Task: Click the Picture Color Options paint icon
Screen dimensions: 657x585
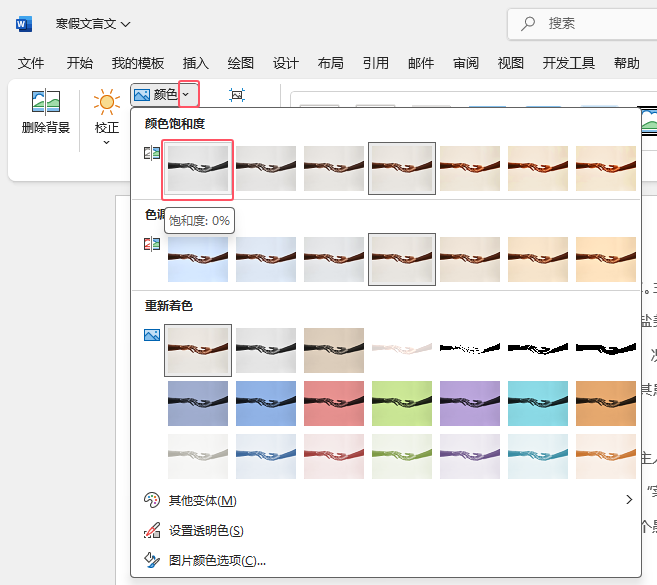Action: tap(152, 560)
